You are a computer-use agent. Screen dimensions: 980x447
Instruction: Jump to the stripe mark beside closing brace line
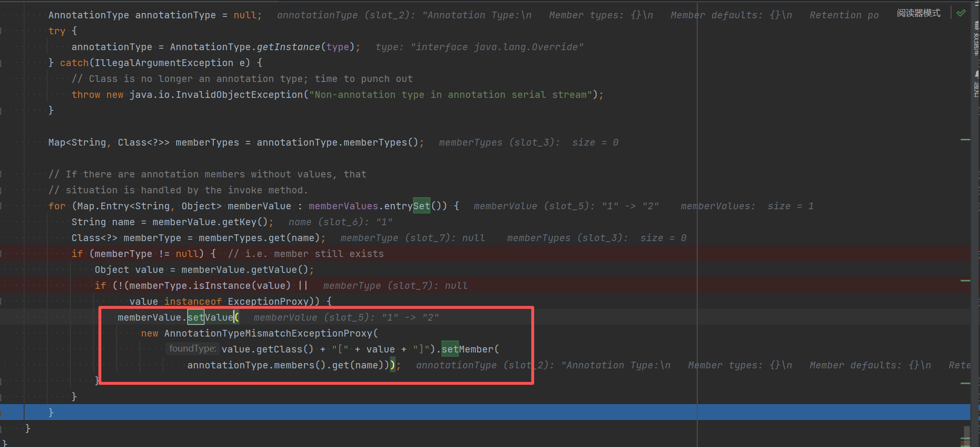coord(965,383)
